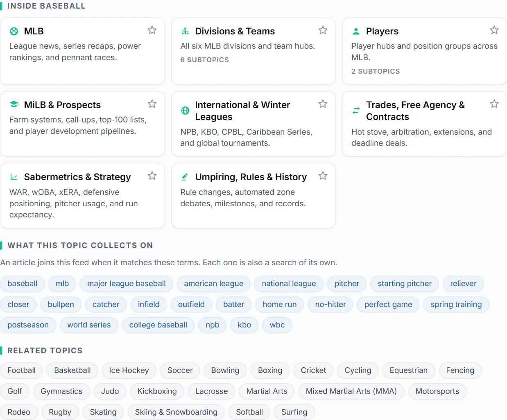Favorite International & Winter Leagues card
The image size is (507, 420).
click(323, 104)
